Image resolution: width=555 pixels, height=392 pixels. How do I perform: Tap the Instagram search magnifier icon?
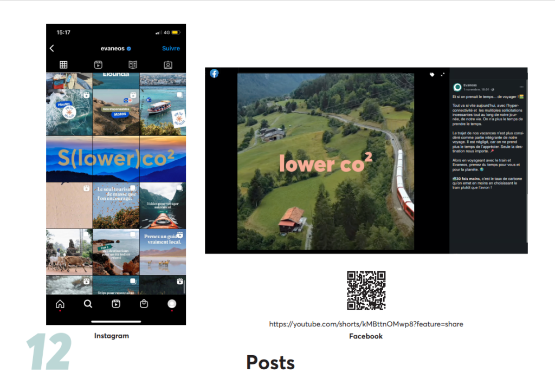[x=88, y=304]
